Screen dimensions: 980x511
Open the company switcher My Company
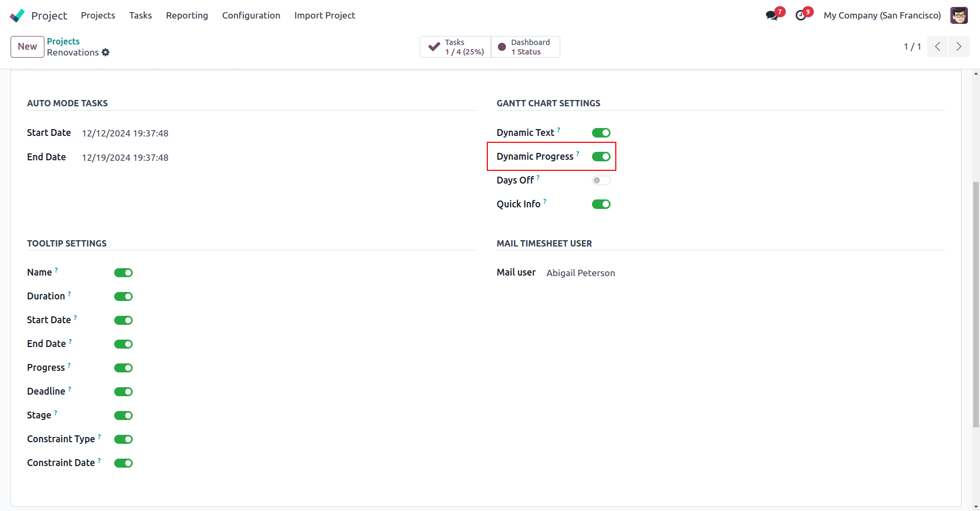pos(882,15)
